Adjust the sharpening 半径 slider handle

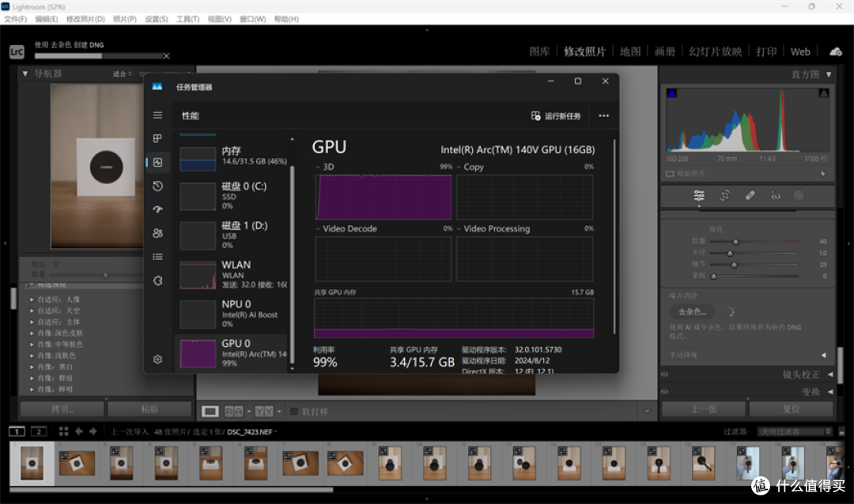[730, 253]
